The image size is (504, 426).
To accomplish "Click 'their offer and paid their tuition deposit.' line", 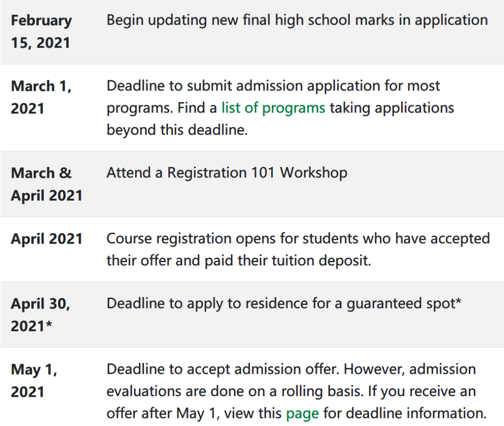I will (x=239, y=260).
